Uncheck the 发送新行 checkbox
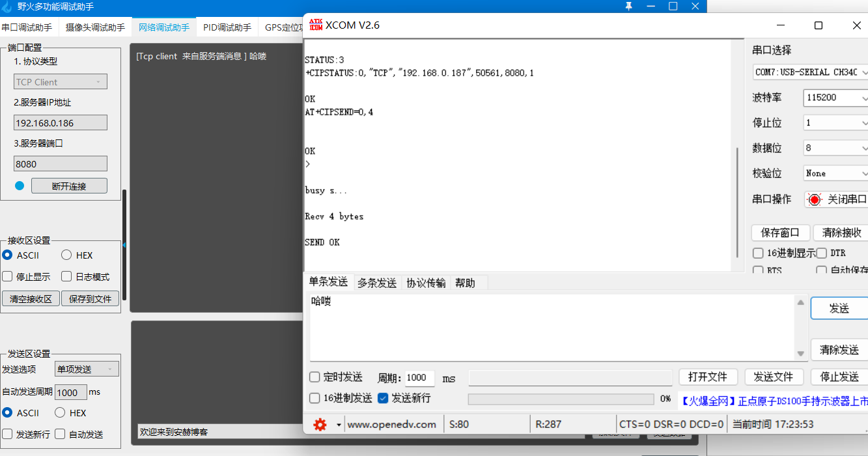 (382, 398)
